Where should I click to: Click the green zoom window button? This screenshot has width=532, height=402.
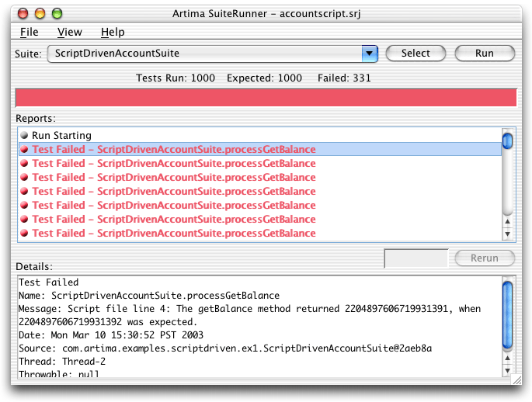[57, 13]
